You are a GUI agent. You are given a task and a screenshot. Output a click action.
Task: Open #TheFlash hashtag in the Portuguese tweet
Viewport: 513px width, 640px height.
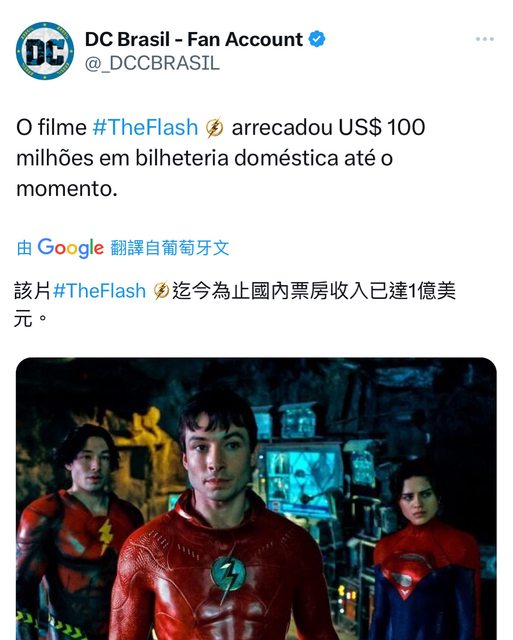click(145, 127)
